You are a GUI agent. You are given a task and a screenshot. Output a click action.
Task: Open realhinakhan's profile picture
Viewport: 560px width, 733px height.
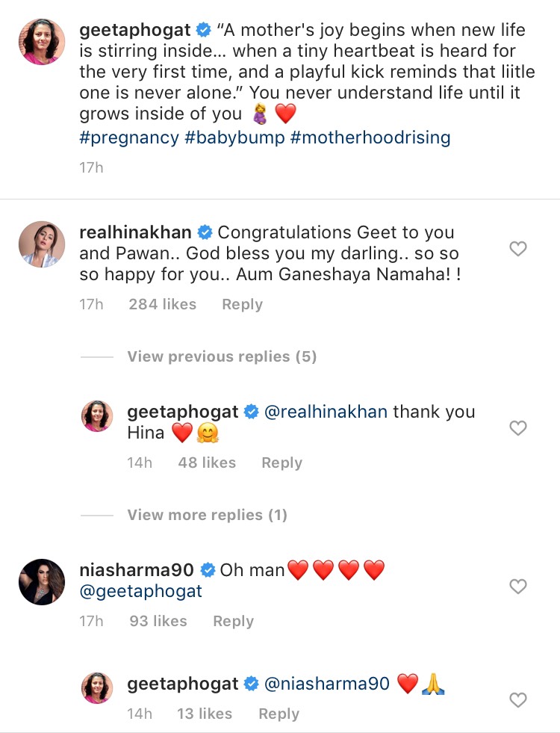(x=41, y=244)
